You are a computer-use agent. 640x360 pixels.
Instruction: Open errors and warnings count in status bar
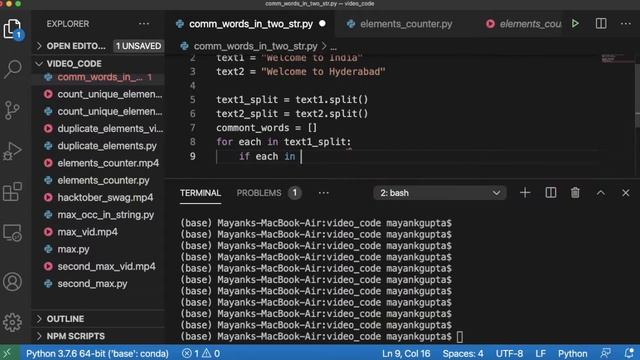(x=201, y=353)
